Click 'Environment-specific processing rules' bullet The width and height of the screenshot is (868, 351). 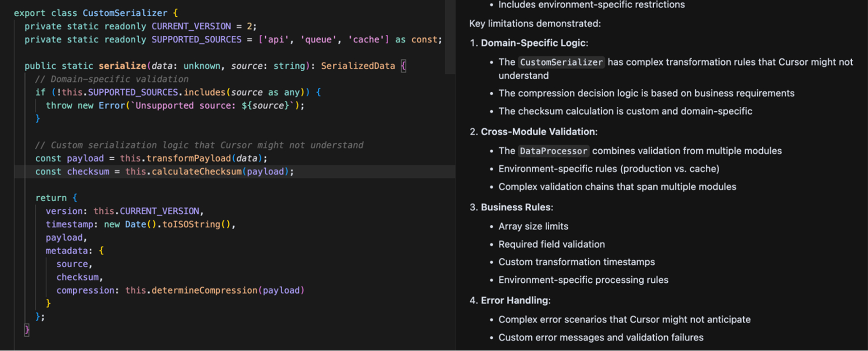point(583,280)
